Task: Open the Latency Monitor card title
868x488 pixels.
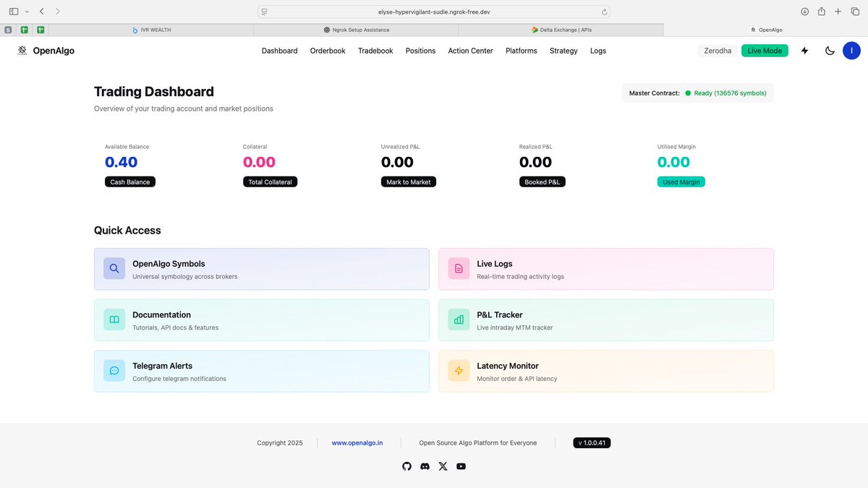Action: click(x=508, y=366)
